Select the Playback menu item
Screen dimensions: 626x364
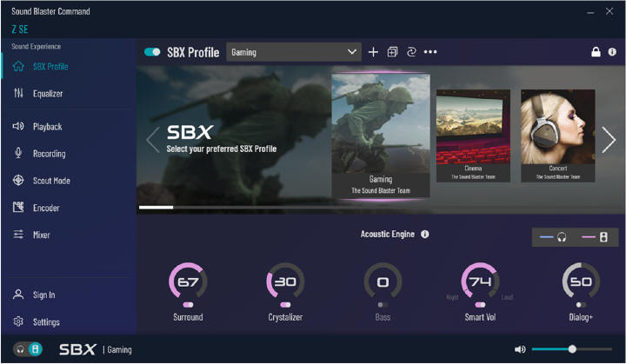48,127
